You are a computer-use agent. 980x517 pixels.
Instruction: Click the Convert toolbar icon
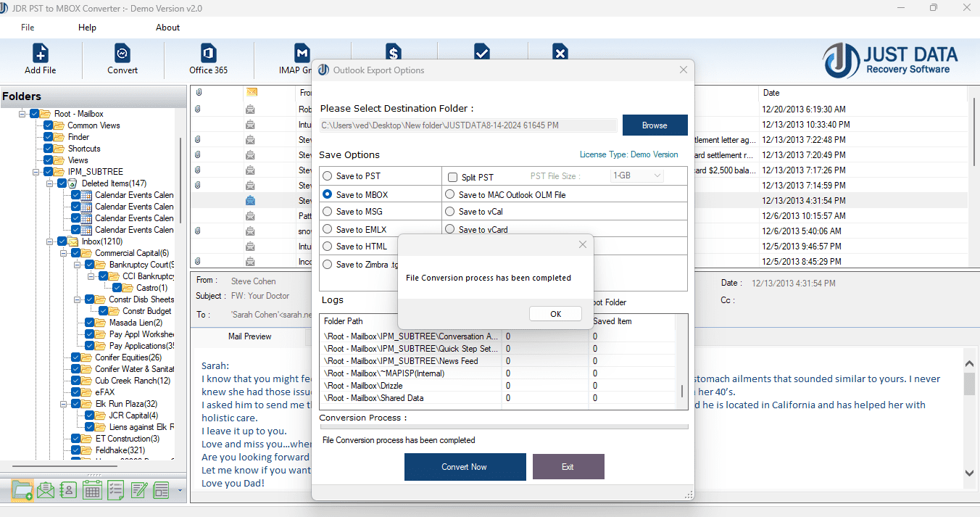(x=122, y=58)
